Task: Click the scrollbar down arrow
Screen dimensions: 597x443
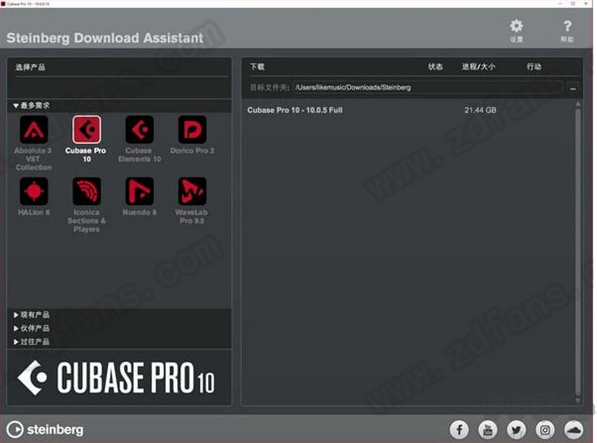Action: pos(578,400)
